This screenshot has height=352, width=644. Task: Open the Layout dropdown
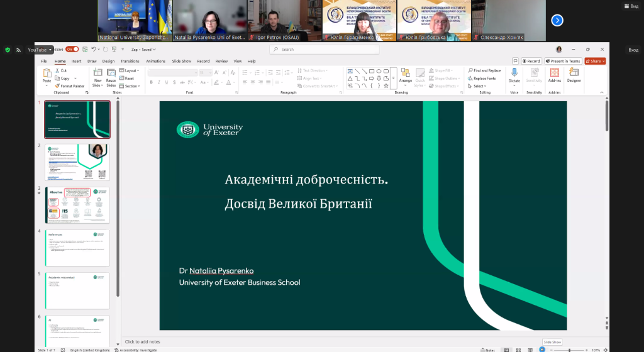pyautogui.click(x=130, y=70)
